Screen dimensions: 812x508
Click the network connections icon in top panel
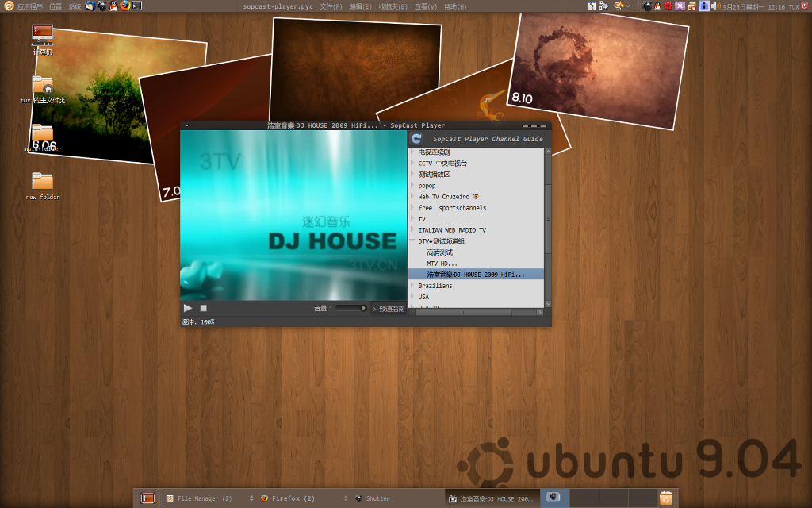coord(603,6)
